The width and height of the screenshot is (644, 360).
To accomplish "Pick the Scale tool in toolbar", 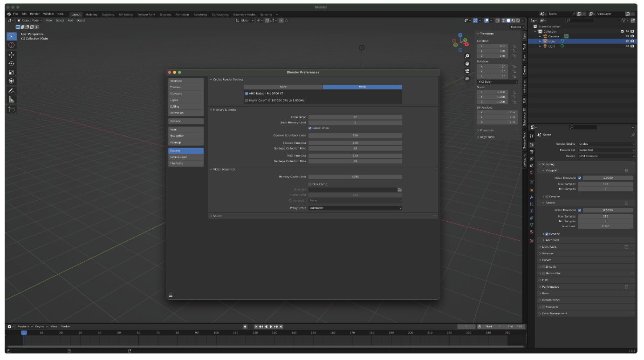I will [x=12, y=72].
